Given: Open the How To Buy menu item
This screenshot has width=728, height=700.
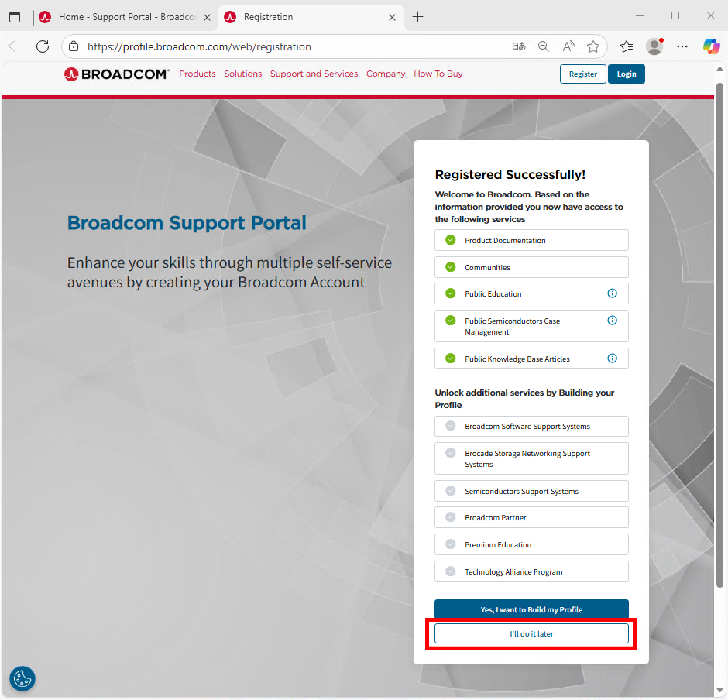Looking at the screenshot, I should tap(438, 74).
